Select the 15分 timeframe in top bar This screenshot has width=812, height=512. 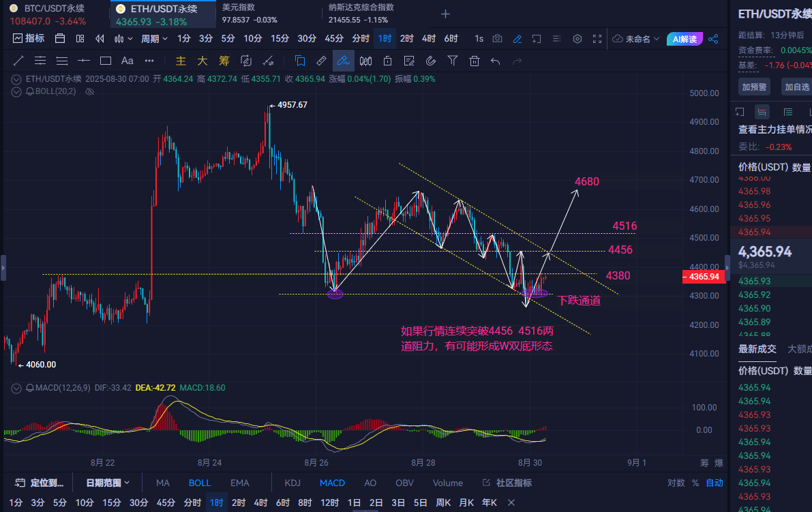tap(280, 38)
